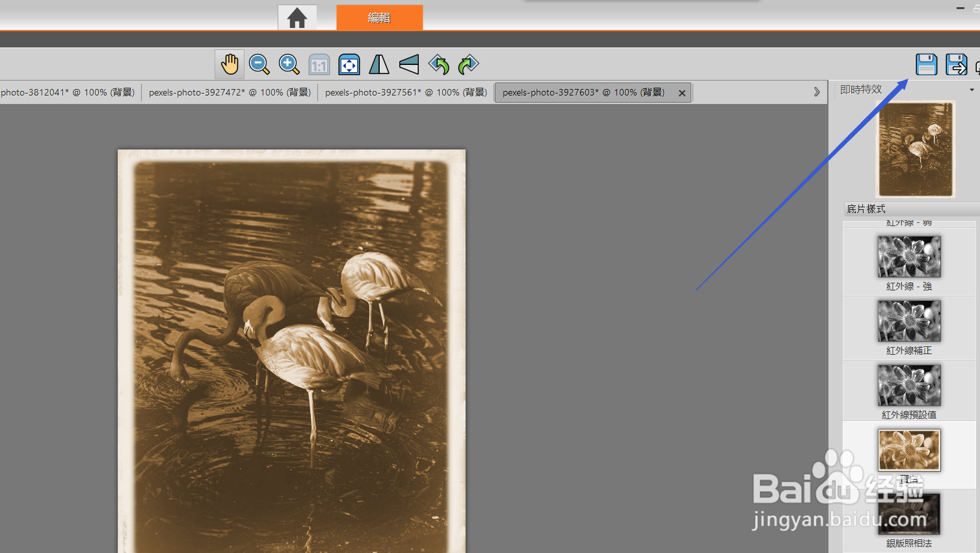This screenshot has height=553, width=980.
Task: Apply the 銀版照相法 effect
Action: (909, 521)
